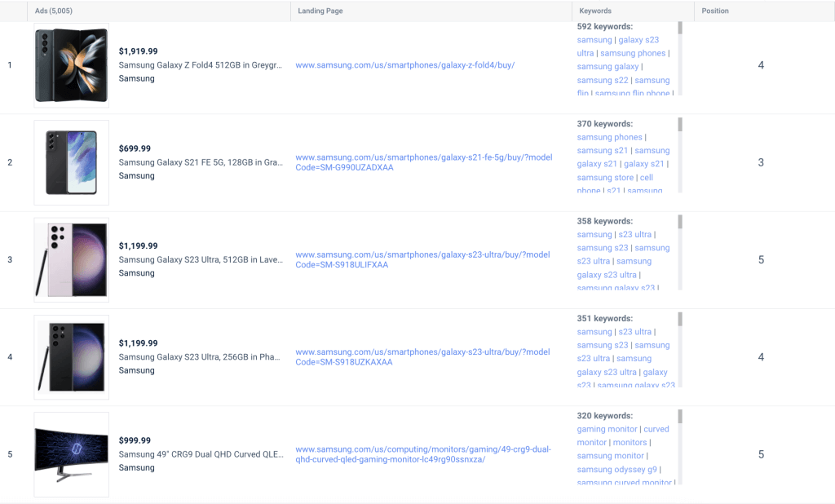Open landing page link ending in SM-S918UZKAXAA
835x504 pixels.
(x=422, y=356)
